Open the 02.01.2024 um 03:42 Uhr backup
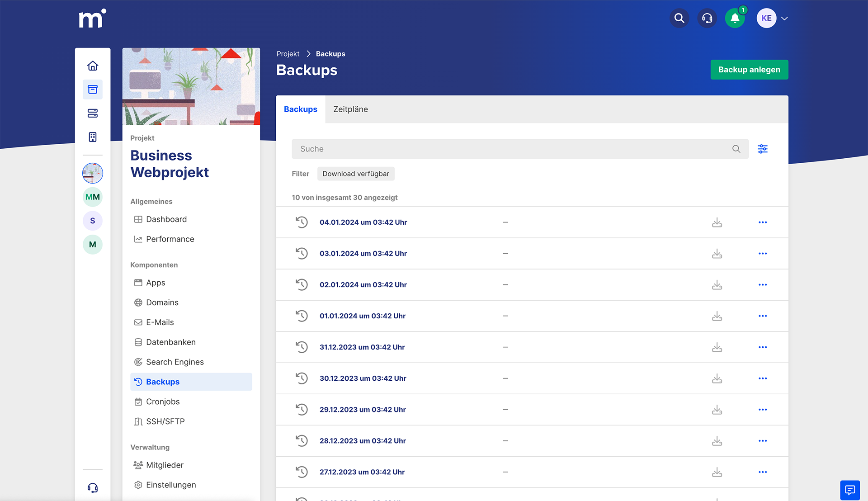 point(363,285)
